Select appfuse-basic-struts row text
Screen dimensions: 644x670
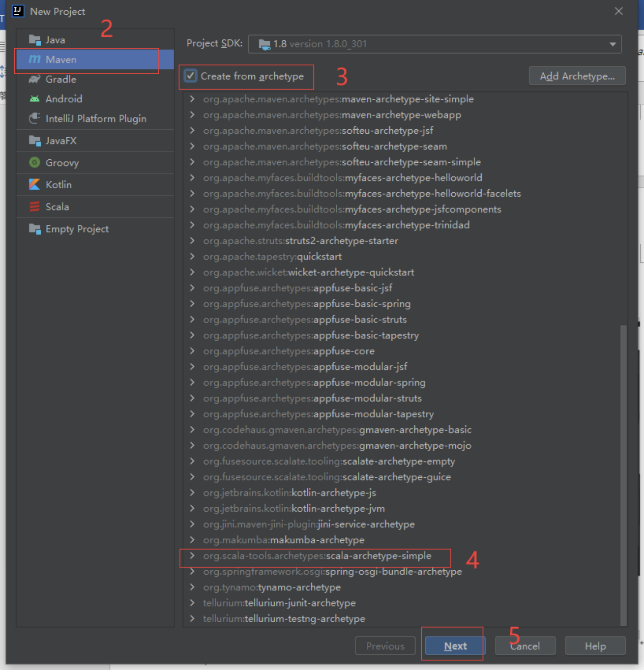tap(305, 320)
